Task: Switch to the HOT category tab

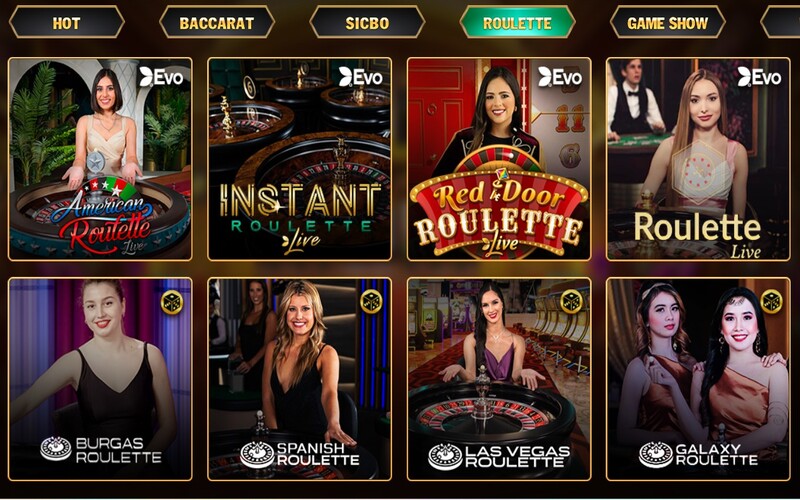Action: tap(66, 23)
